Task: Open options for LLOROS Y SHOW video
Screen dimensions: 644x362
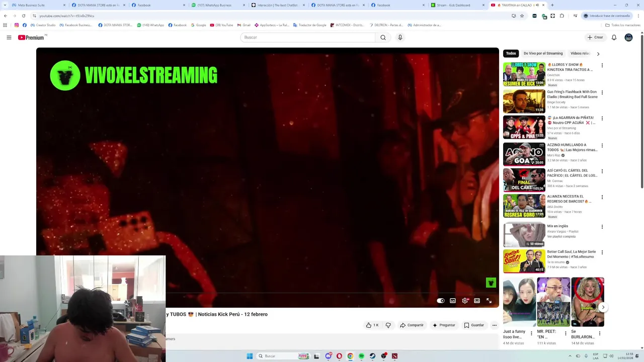Action: (x=602, y=65)
